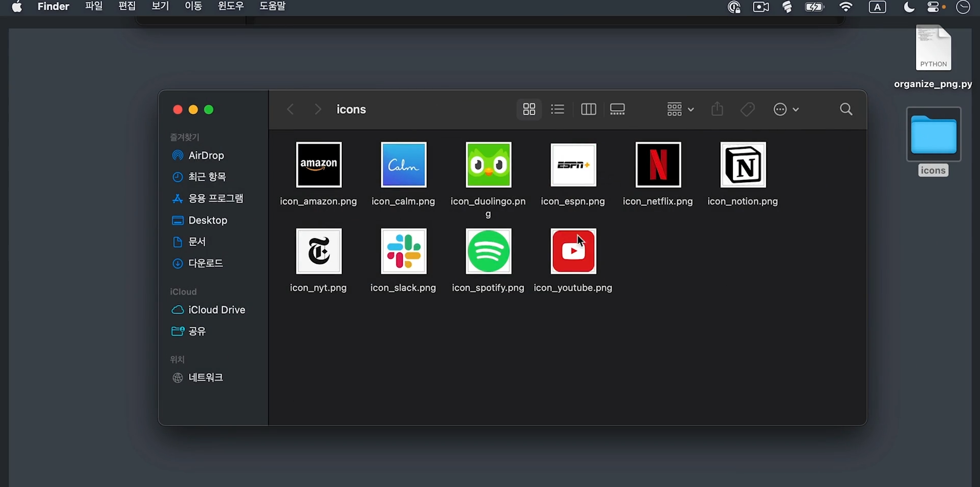Click the search magnifier in Finder toolbar
This screenshot has width=980, height=487.
pos(846,109)
